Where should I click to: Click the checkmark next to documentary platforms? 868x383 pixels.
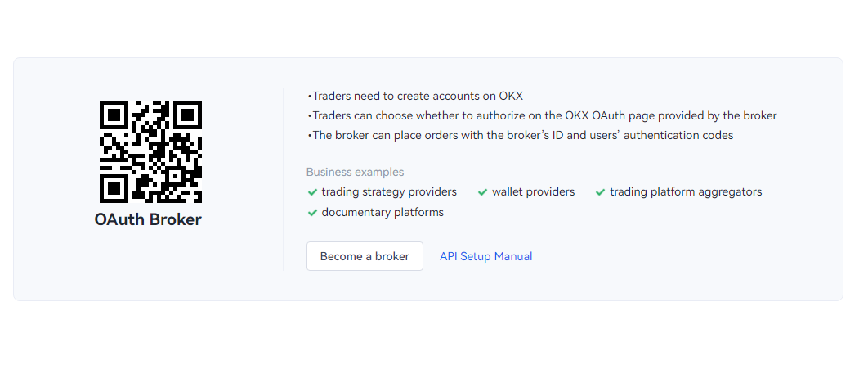(312, 213)
